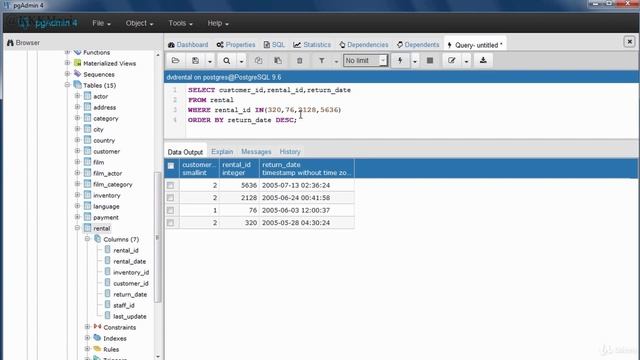The height and width of the screenshot is (360, 640).
Task: Download results as CSV icon
Action: [483, 61]
